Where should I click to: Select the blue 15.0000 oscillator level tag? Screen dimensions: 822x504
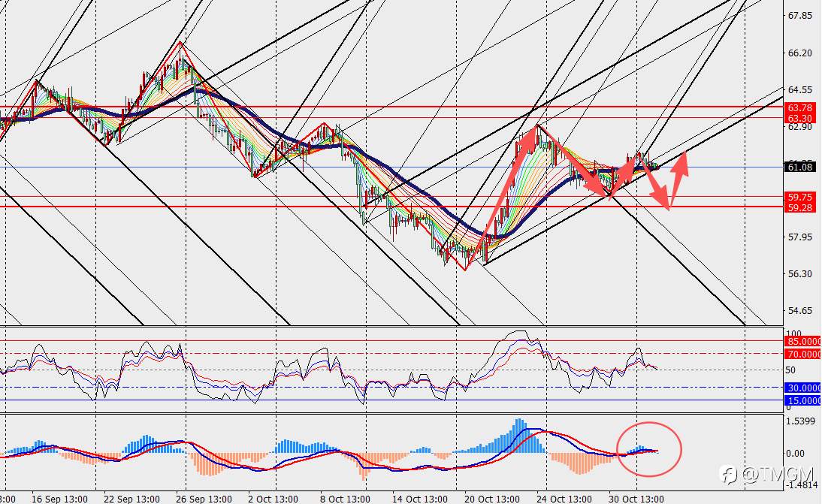(x=803, y=400)
